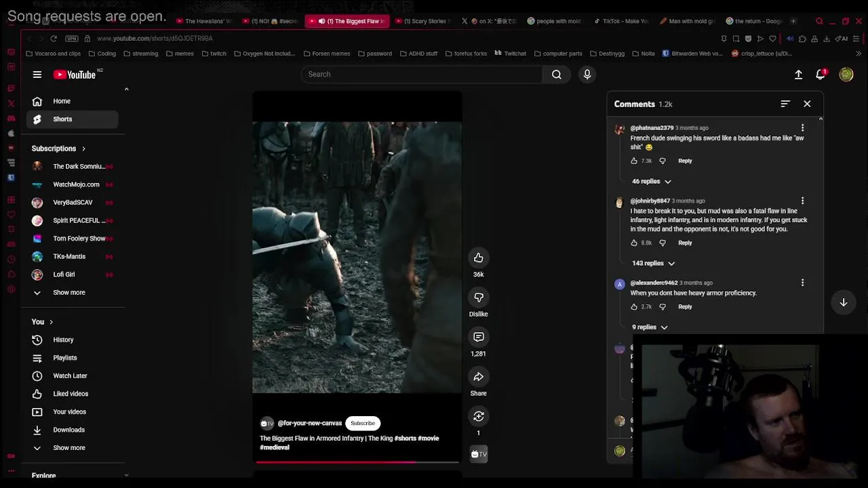The height and width of the screenshot is (488, 868).
Task: Show more under You section
Action: (69, 448)
